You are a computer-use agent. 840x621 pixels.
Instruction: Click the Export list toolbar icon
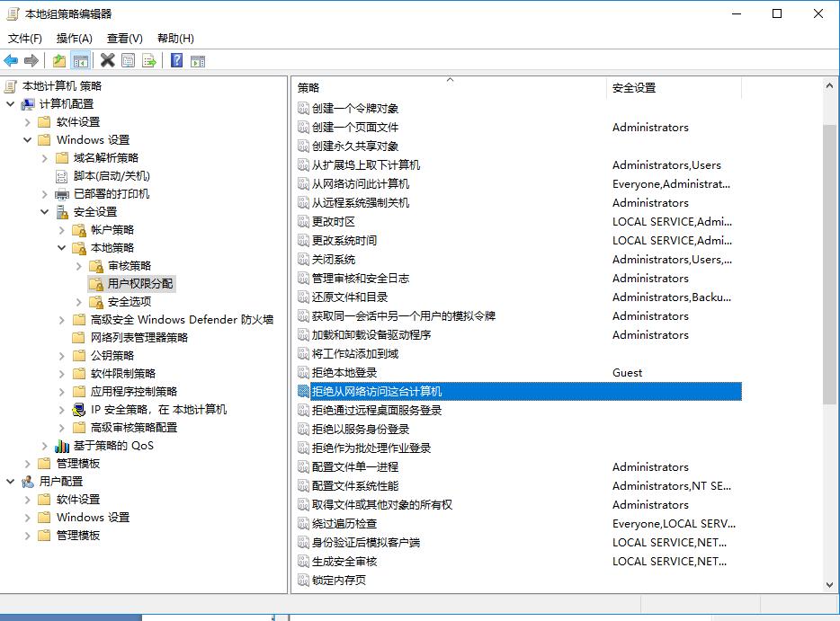click(x=151, y=59)
